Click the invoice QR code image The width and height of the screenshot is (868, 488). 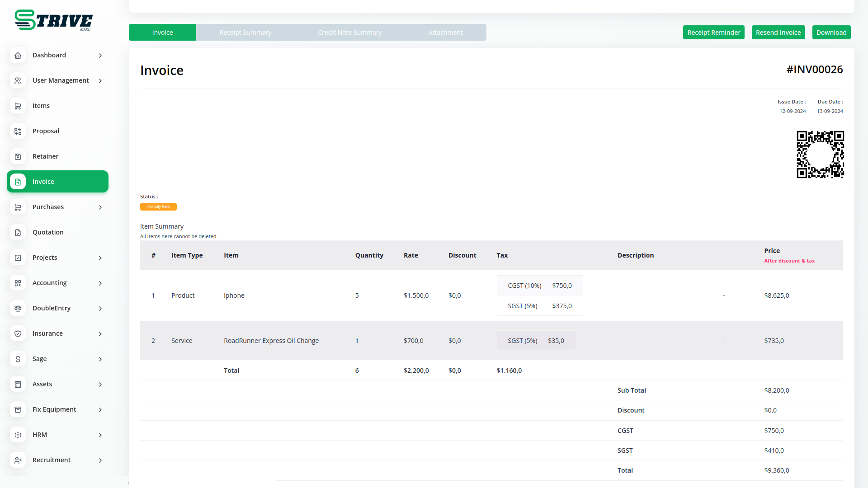tap(820, 155)
